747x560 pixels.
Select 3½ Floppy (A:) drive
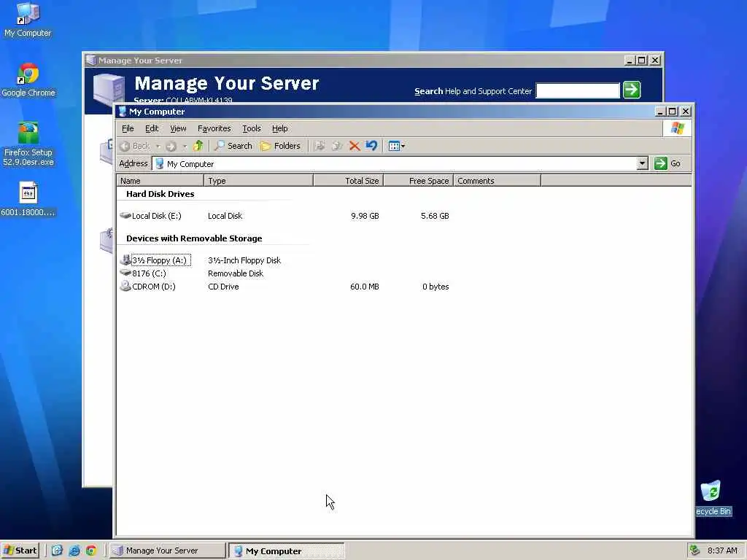[155, 260]
